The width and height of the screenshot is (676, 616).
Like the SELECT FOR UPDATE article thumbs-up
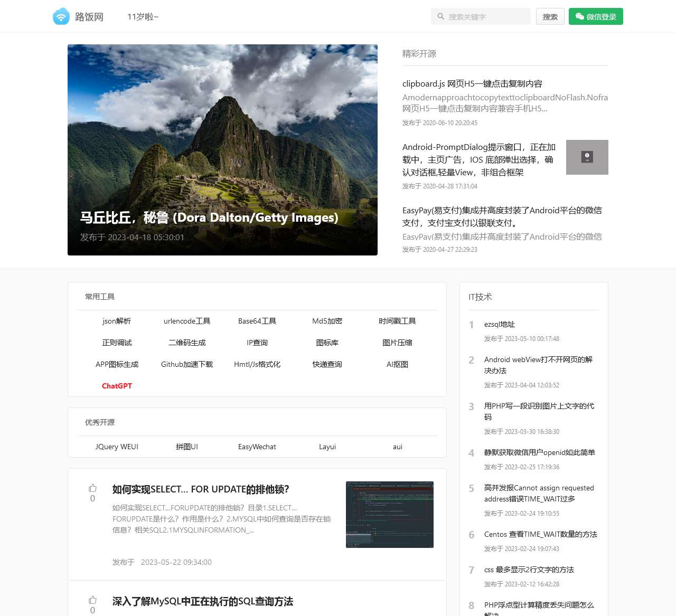point(92,488)
